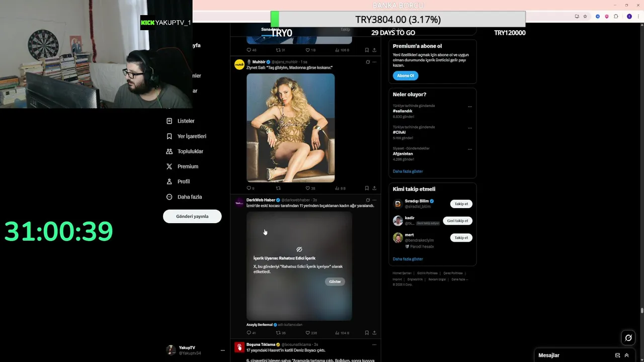Open Chrome extensions puzzle icon
The image size is (644, 362).
pyautogui.click(x=616, y=17)
